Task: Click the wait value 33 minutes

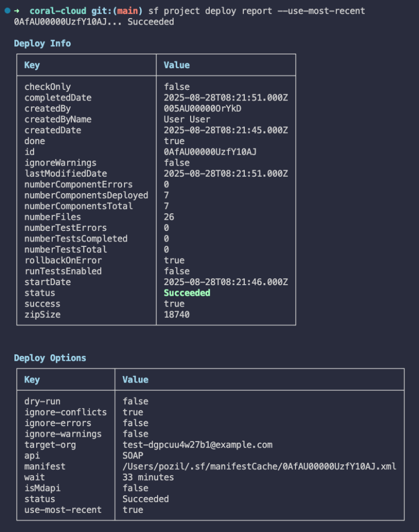Action: coord(148,477)
